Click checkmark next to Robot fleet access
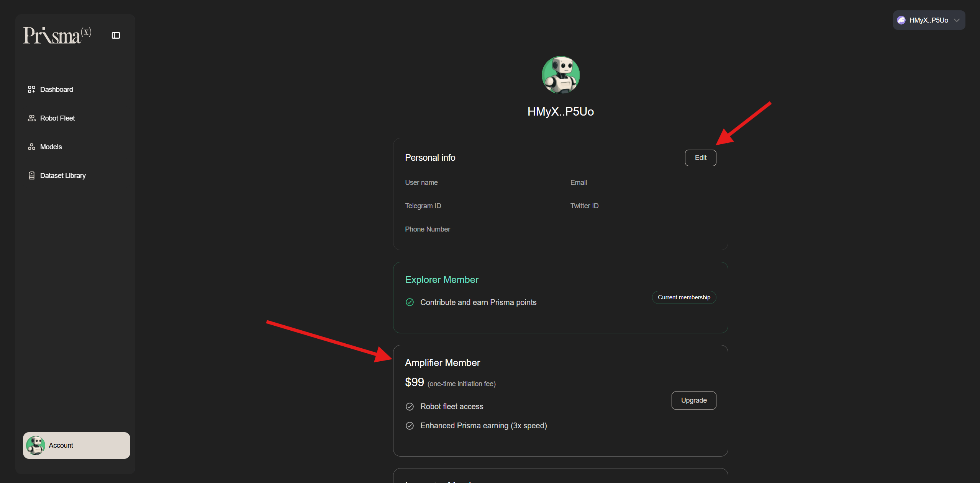 410,406
